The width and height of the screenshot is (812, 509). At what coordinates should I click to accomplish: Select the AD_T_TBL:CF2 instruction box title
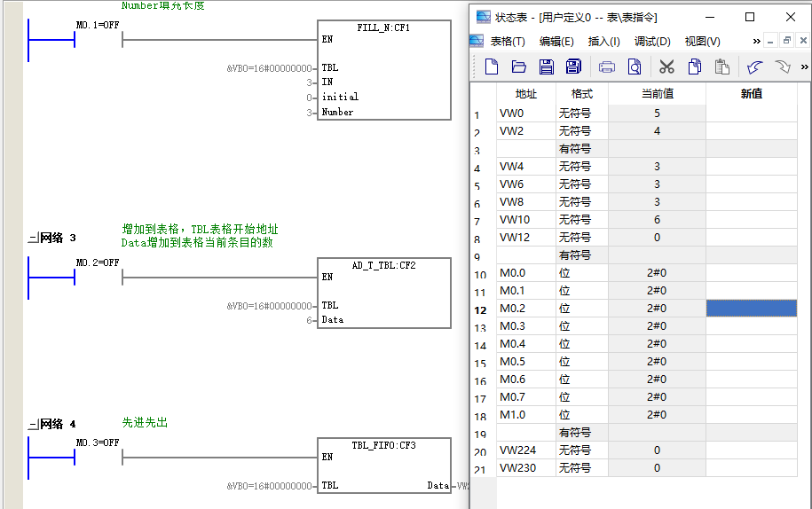pos(383,265)
